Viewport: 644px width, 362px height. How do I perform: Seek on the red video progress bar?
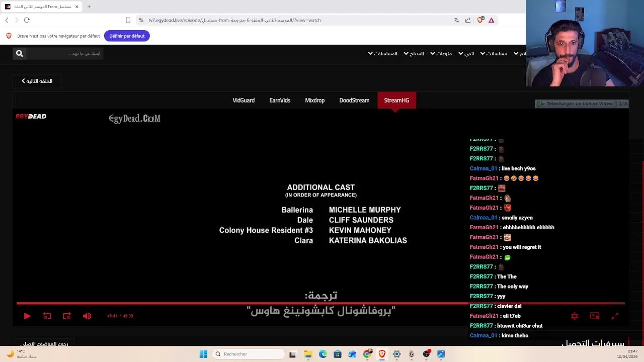[x=320, y=303]
